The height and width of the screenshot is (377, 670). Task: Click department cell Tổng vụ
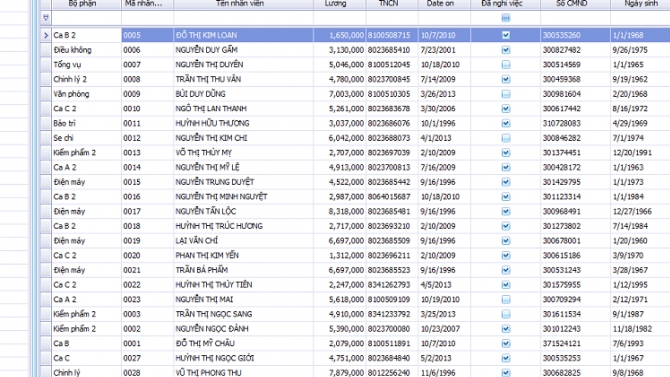tap(87, 65)
